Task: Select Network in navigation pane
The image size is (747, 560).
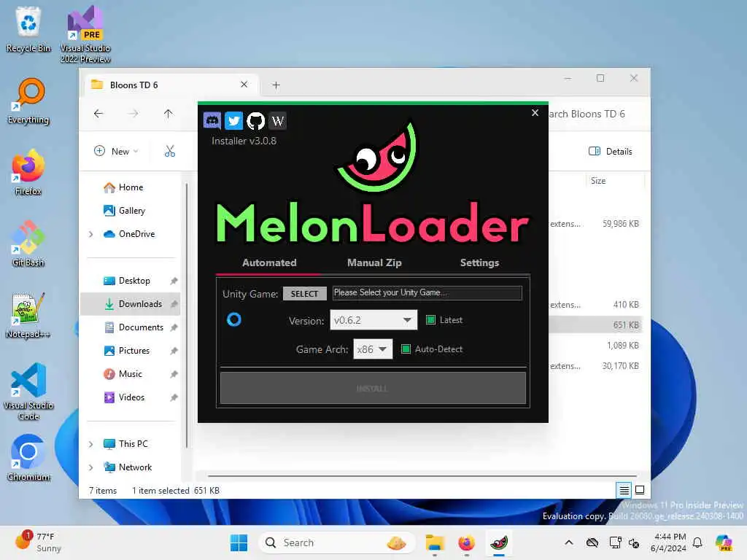Action: point(135,467)
